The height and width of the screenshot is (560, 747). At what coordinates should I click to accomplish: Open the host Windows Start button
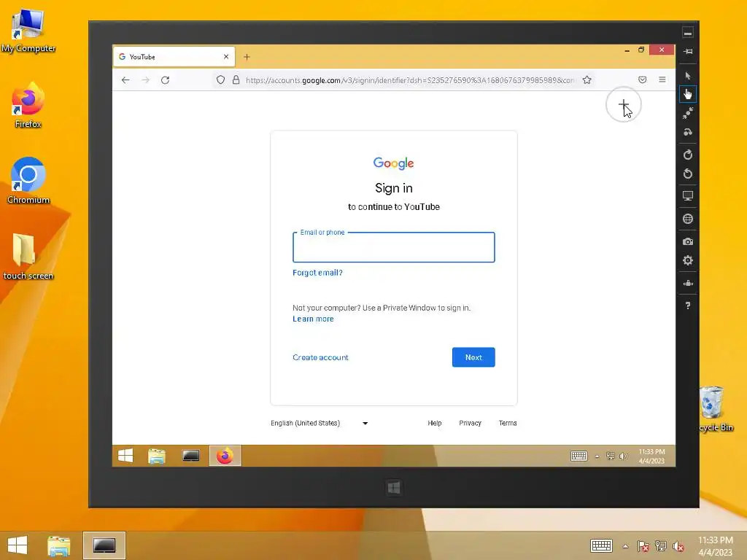(x=18, y=545)
